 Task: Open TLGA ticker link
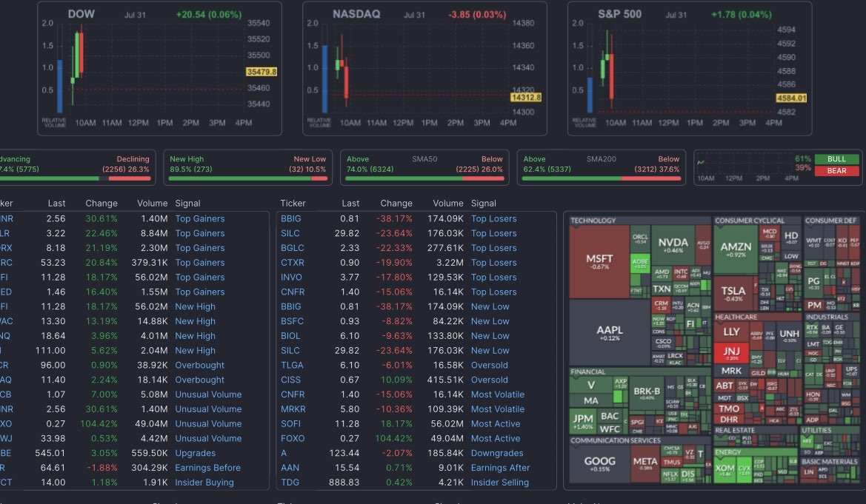tap(292, 366)
